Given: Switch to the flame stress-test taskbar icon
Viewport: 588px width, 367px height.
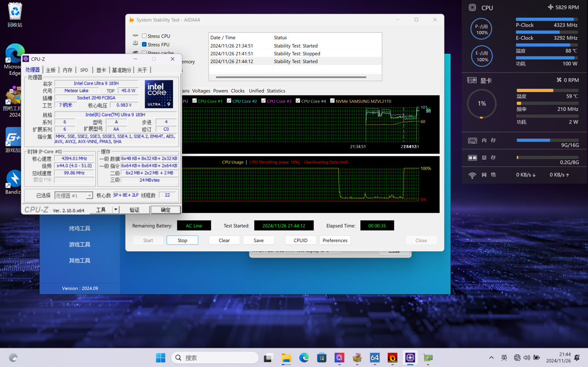Looking at the screenshot, I should click(392, 358).
